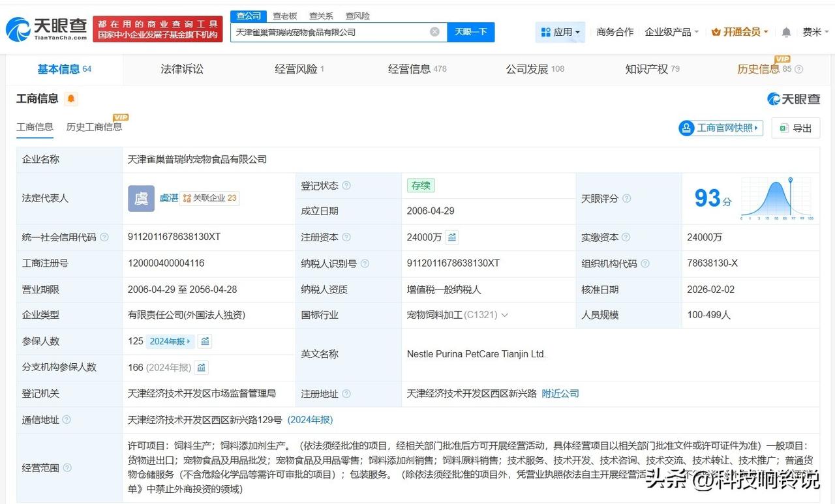Click the 营业期限 value 2006-04-29 至 2056-04-28
835x504 pixels.
pos(183,289)
